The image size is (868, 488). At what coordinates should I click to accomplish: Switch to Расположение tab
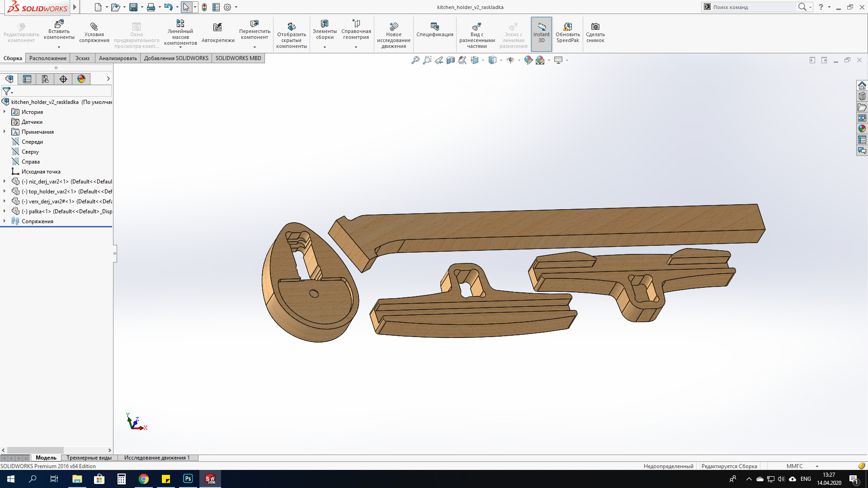click(48, 58)
